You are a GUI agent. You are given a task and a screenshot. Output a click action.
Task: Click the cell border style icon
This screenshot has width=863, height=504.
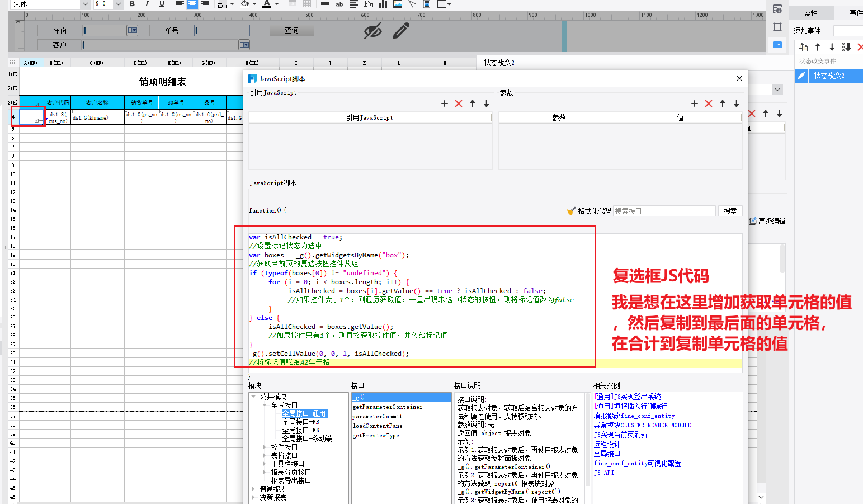point(222,4)
